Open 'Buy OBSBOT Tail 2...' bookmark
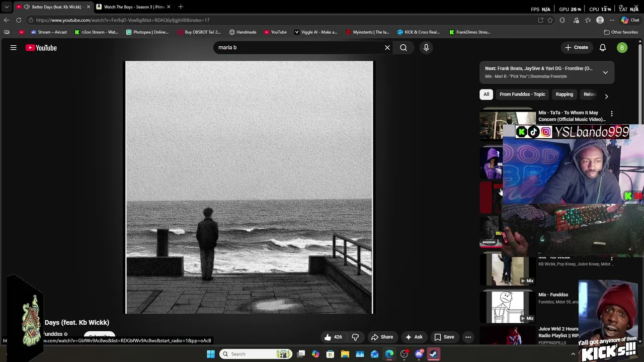This screenshot has height=362, width=644. [x=199, y=32]
